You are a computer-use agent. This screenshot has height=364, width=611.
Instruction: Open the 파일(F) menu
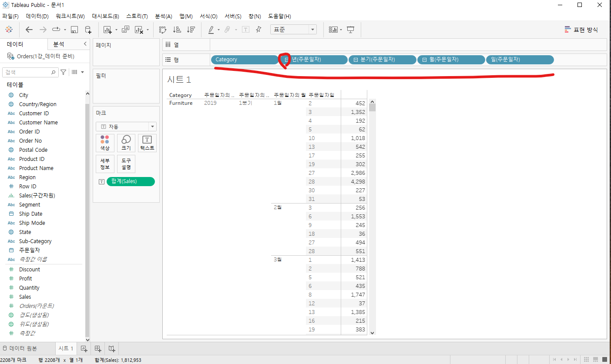(10, 16)
